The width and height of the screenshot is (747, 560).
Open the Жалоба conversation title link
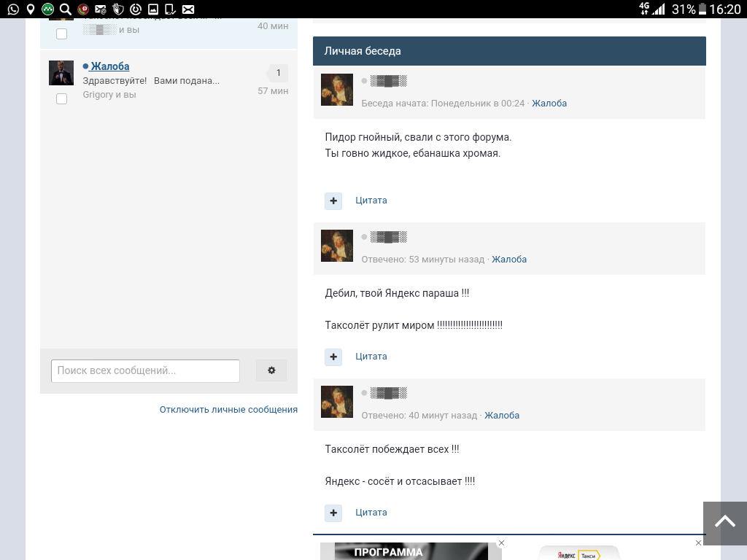pos(110,66)
